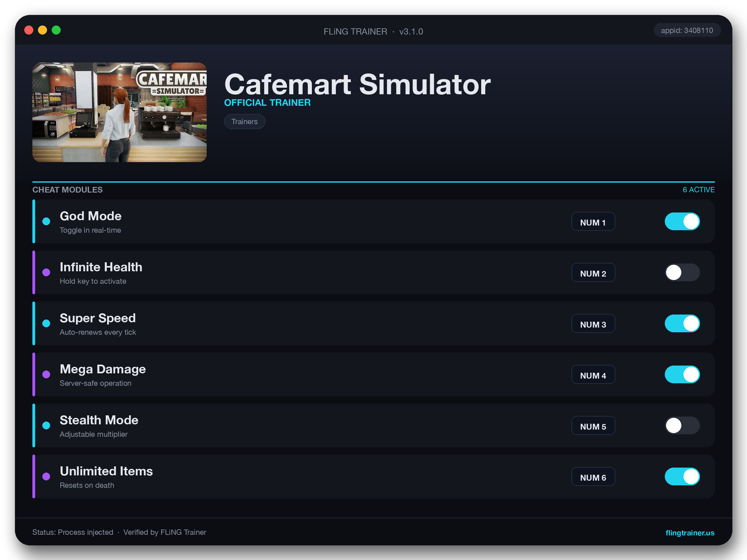Click the 'Toggle in real-time' description
This screenshot has height=560, width=747.
(90, 230)
